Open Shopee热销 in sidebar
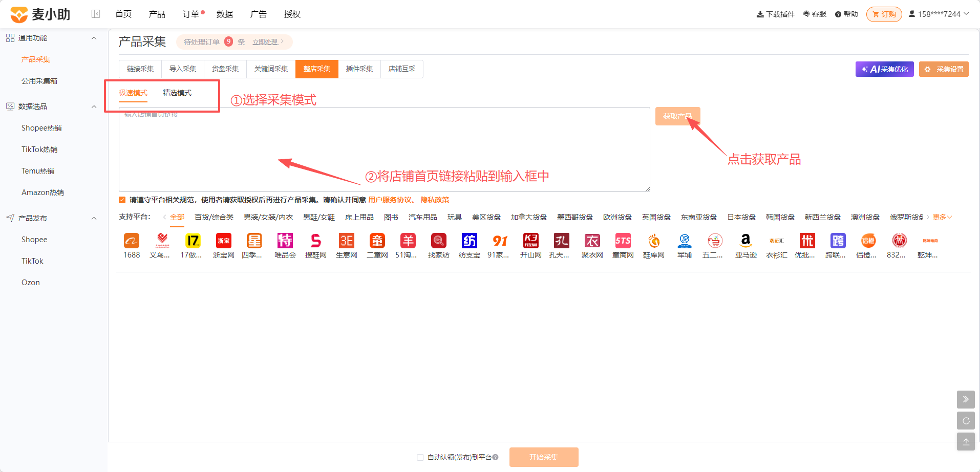Screen dimensions: 980x472 tap(41, 128)
